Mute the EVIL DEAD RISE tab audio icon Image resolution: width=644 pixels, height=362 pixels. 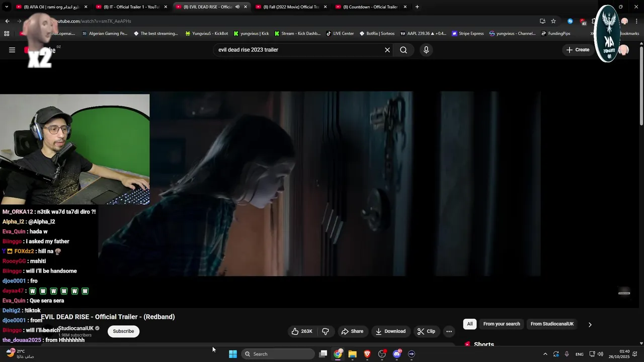[237, 7]
